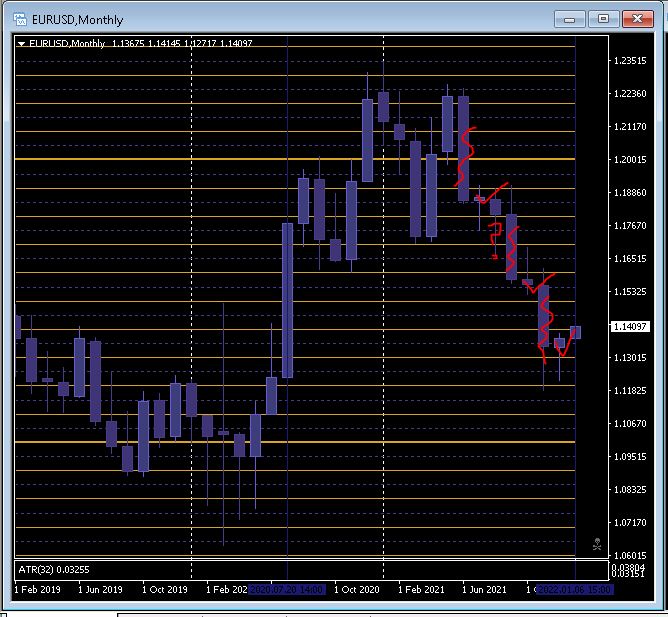Minimize the EURUSD chart window
668x617 pixels.
[570, 19]
